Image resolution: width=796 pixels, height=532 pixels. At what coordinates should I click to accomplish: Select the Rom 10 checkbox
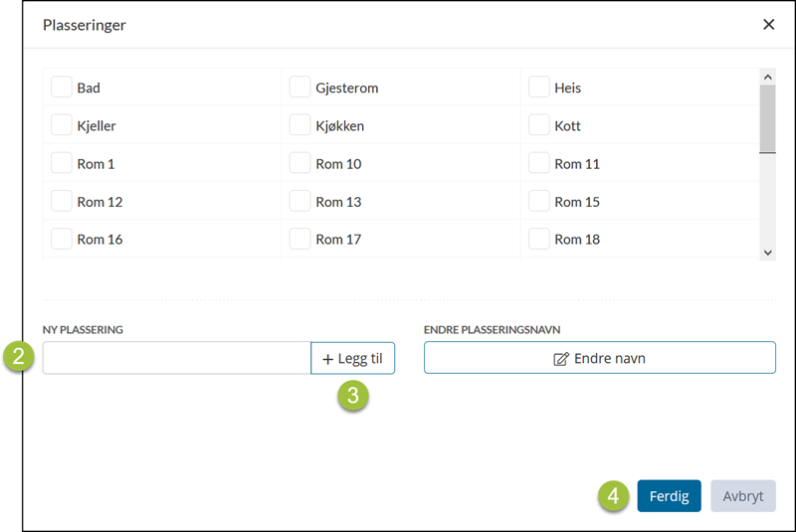tap(300, 163)
